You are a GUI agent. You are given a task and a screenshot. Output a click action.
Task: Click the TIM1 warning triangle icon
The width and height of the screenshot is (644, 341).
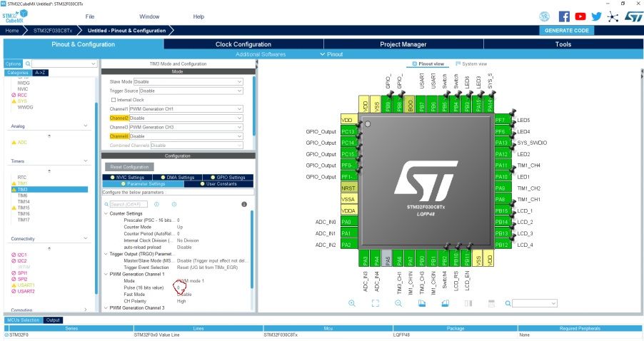tap(14, 183)
